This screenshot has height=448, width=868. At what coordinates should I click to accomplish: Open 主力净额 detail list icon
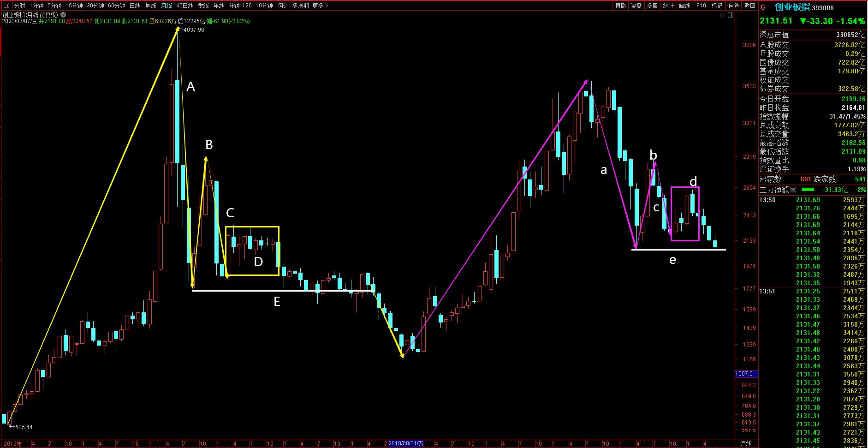tap(793, 190)
